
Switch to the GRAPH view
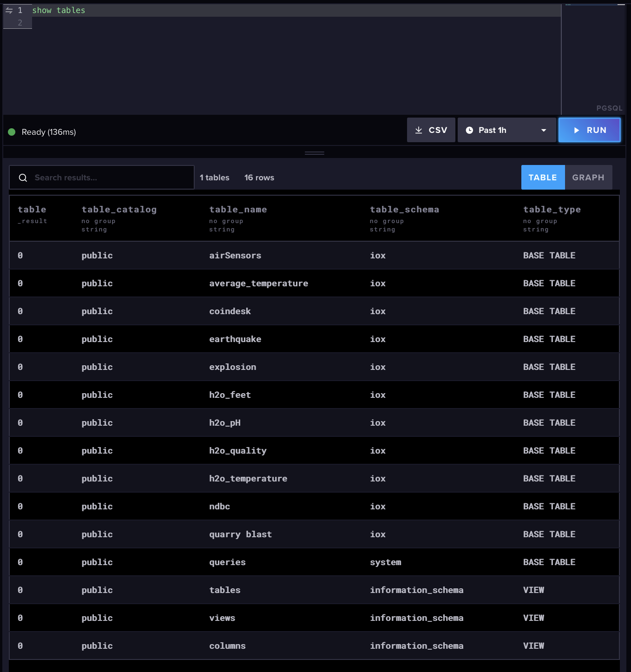click(x=588, y=177)
